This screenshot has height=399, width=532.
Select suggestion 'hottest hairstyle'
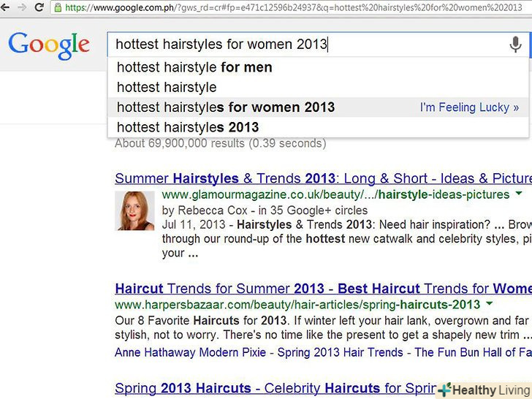pyautogui.click(x=318, y=87)
